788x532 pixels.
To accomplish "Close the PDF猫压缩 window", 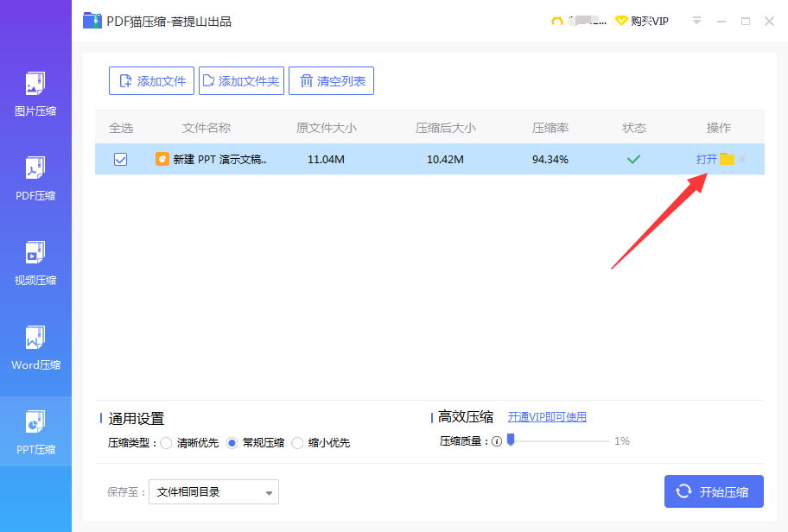I will coord(769,21).
